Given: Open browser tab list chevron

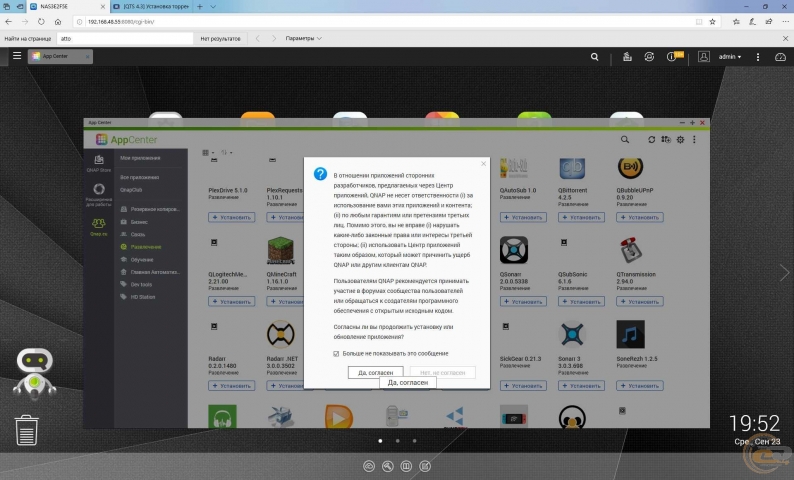Looking at the screenshot, I should [x=213, y=7].
